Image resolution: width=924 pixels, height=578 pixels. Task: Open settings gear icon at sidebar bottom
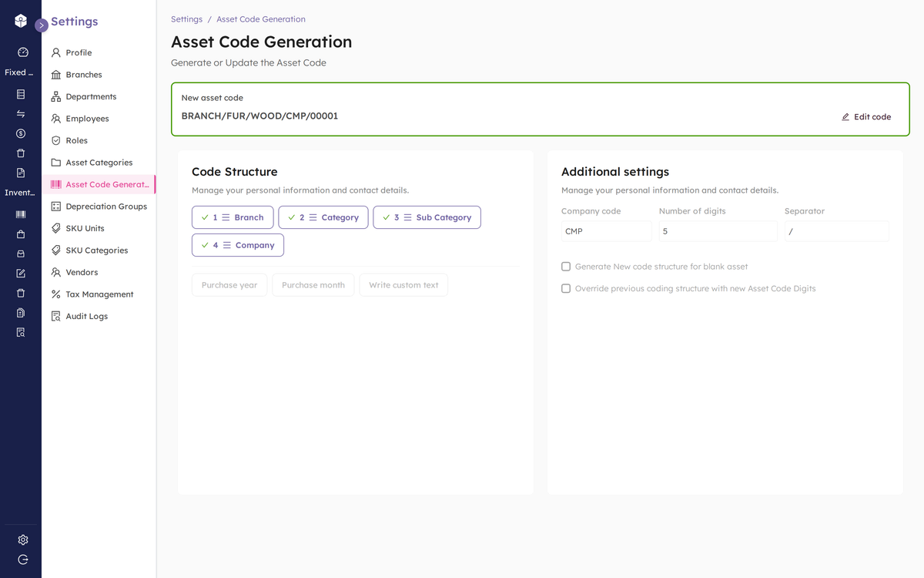point(23,540)
